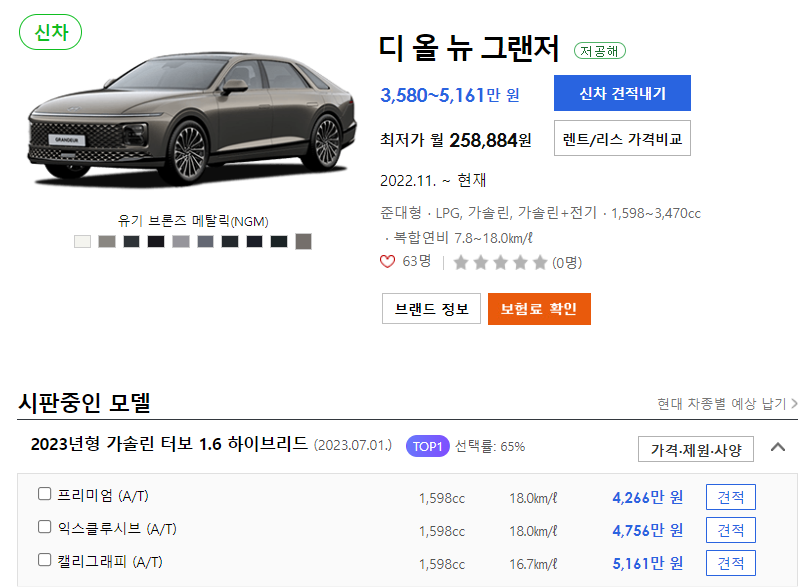Open 브랜드 정보

click(431, 309)
